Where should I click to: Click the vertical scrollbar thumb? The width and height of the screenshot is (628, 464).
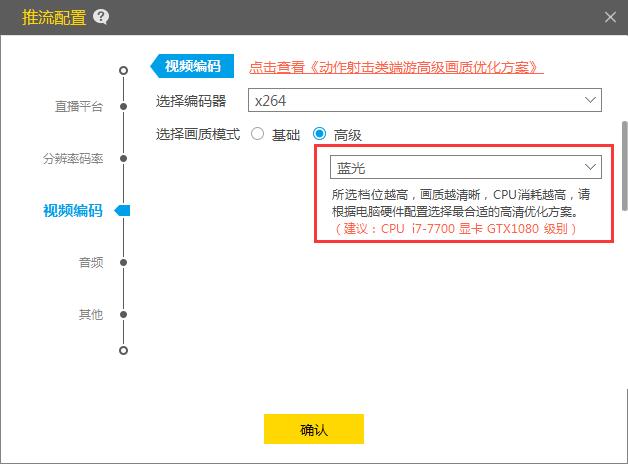click(624, 165)
